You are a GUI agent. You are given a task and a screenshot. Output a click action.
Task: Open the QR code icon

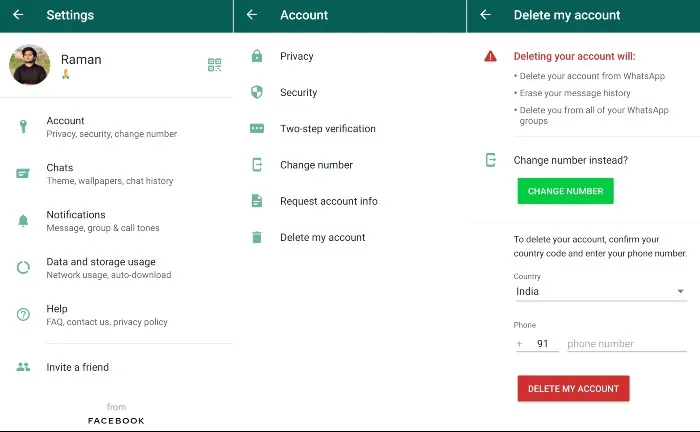pyautogui.click(x=214, y=65)
